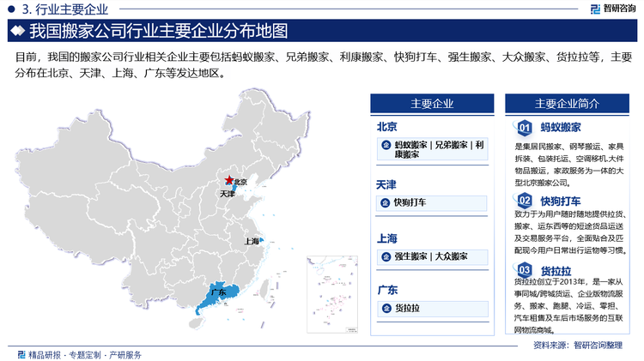Click the 01 hexagon badge next to 蚂蚁搬家

(x=524, y=128)
